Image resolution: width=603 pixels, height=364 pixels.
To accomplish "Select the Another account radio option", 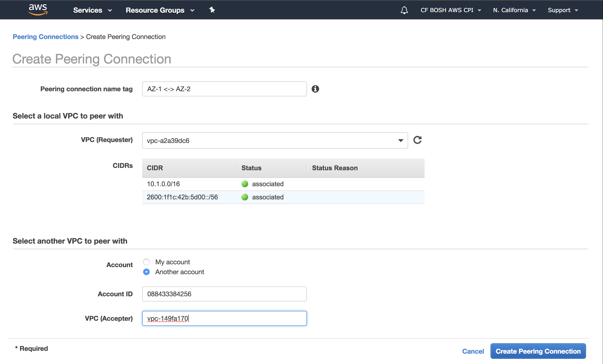I will pos(146,272).
